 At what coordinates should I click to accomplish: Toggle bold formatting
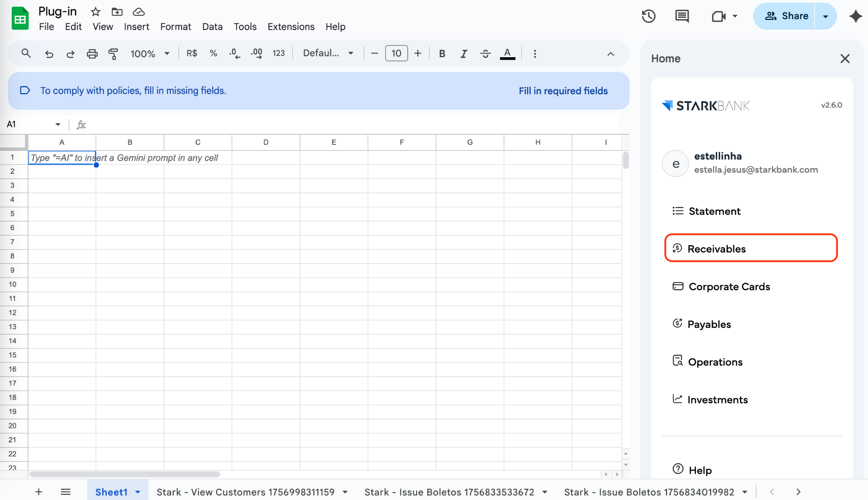coord(442,54)
